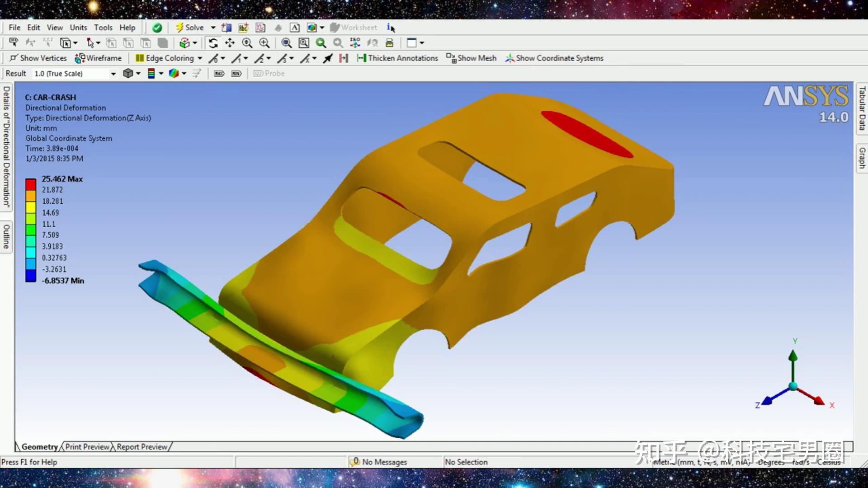Click Thicken Annotations button
Viewport: 868px width, 488px height.
click(x=397, y=58)
